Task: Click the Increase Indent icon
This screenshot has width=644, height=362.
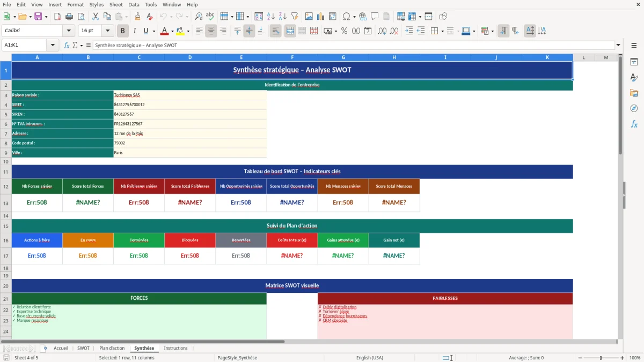Action: (x=409, y=31)
